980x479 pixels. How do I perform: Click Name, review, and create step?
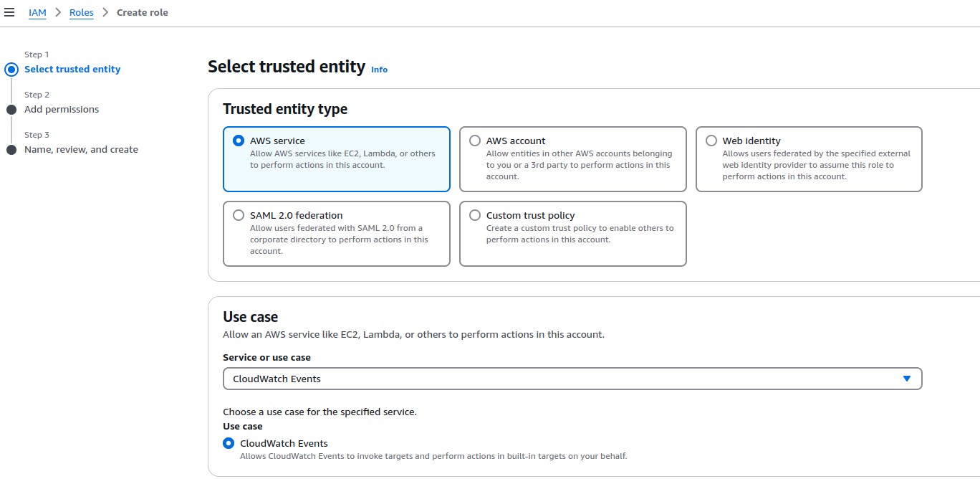click(81, 150)
